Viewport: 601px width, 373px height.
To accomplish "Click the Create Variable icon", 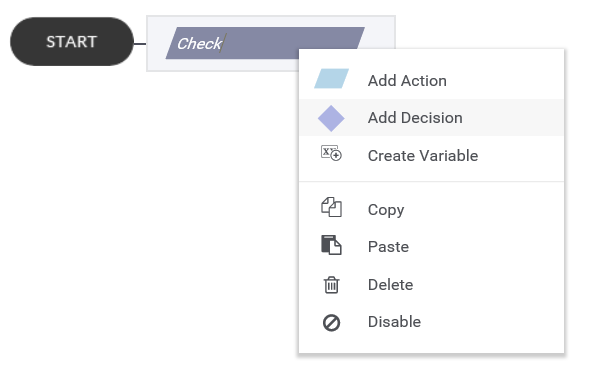I will (331, 153).
